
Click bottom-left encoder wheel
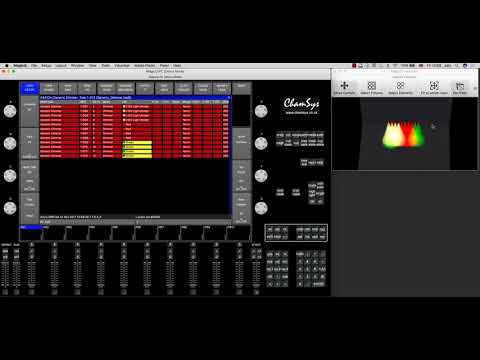point(10,208)
